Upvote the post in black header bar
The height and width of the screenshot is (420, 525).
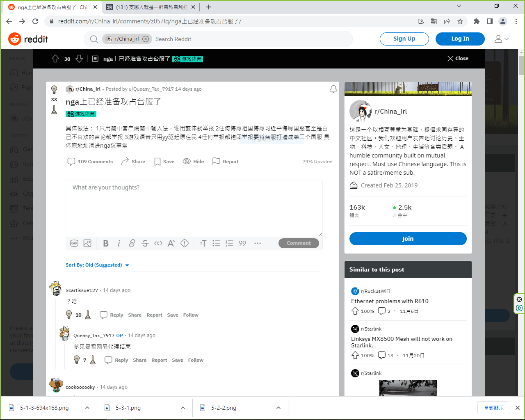55,59
